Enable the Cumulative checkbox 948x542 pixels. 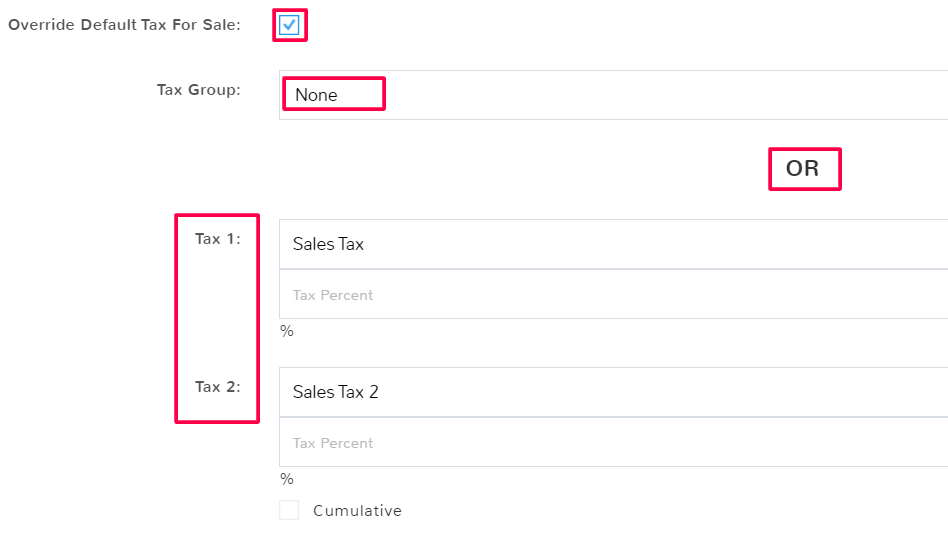coord(289,510)
